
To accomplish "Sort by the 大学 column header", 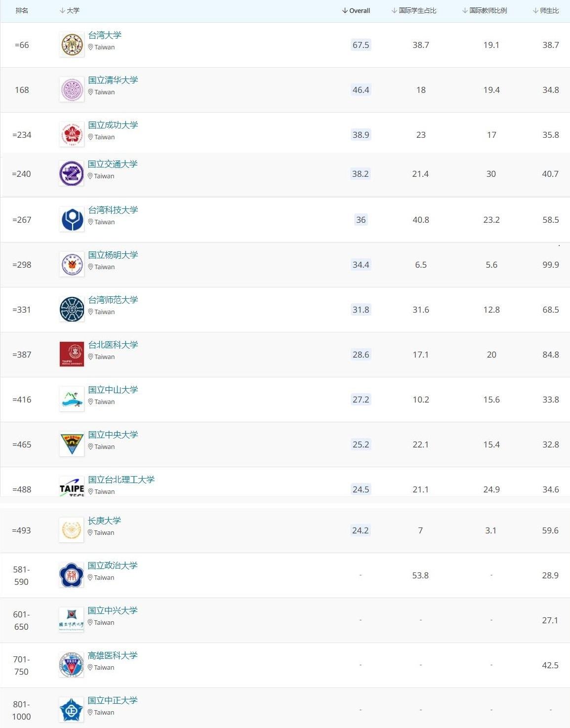I will 69,10.
